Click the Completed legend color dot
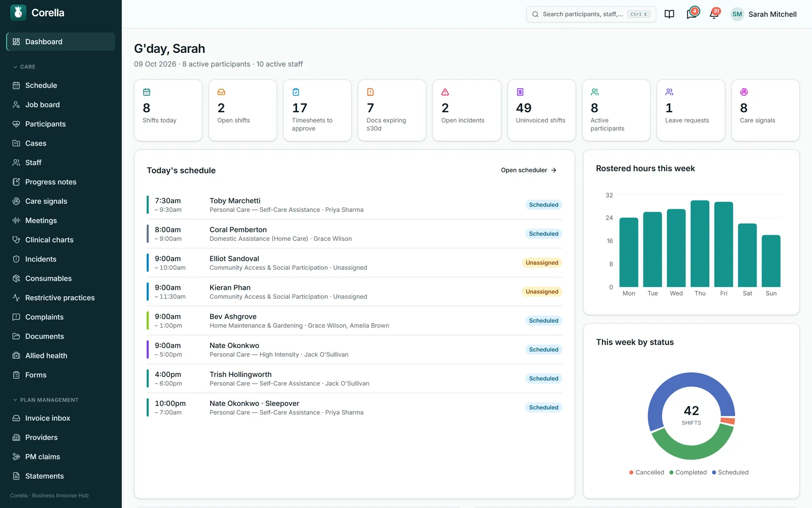This screenshot has height=508, width=812. 671,472
